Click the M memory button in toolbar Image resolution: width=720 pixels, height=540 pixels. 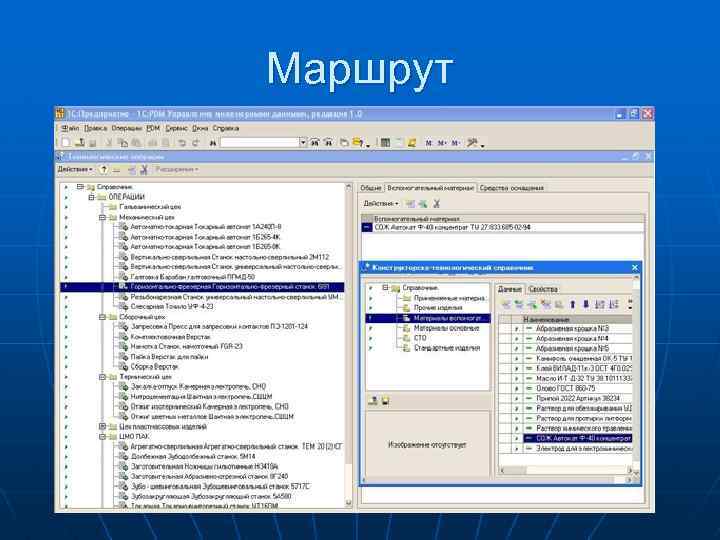[428, 143]
